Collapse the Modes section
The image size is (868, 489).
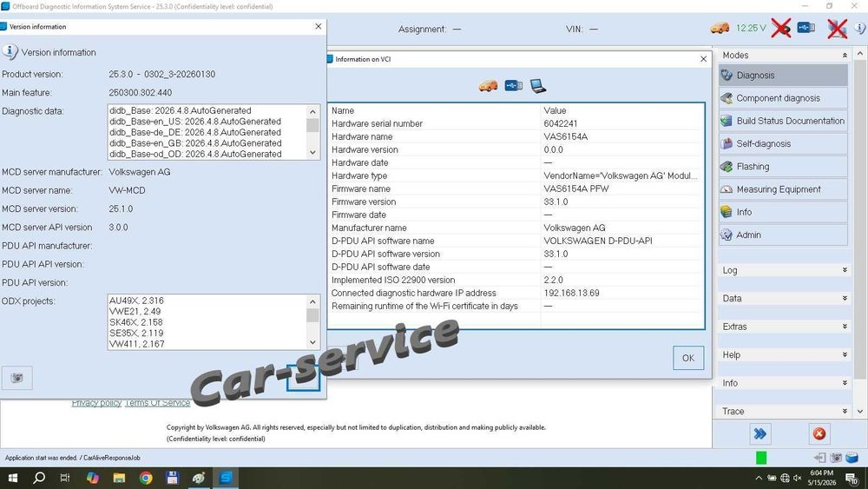coord(845,55)
